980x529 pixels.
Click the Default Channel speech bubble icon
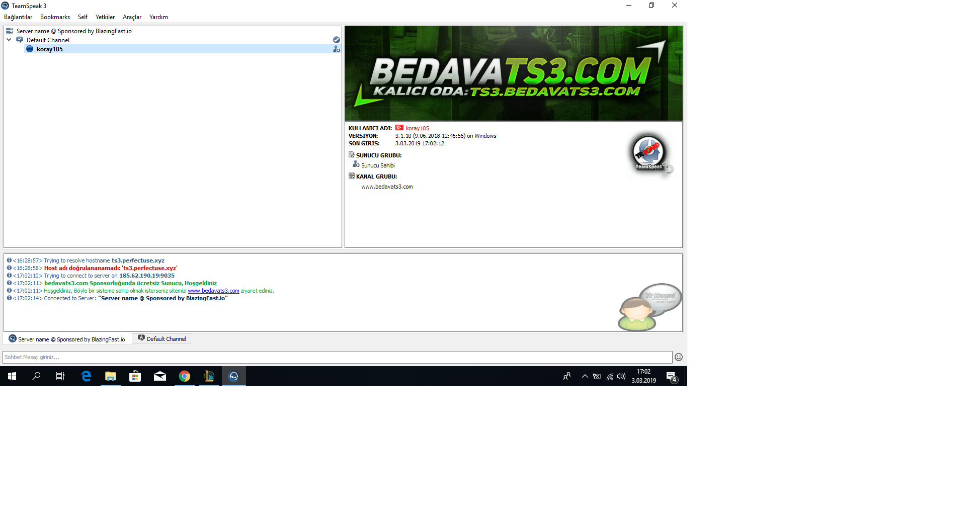(20, 40)
